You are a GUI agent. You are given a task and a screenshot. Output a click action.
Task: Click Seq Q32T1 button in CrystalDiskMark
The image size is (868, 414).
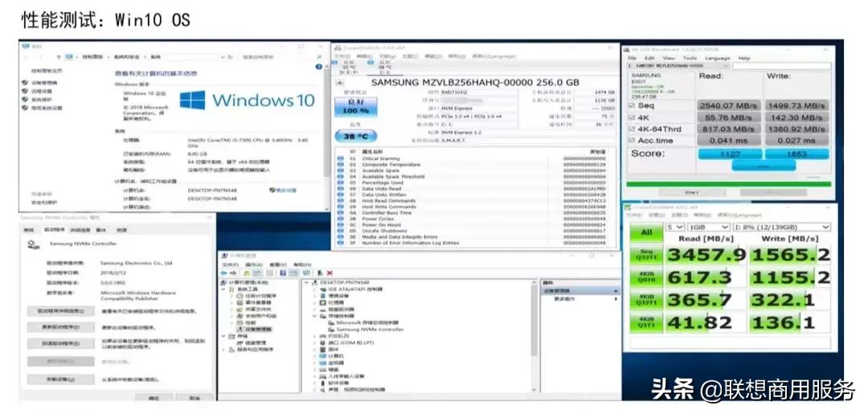[646, 254]
